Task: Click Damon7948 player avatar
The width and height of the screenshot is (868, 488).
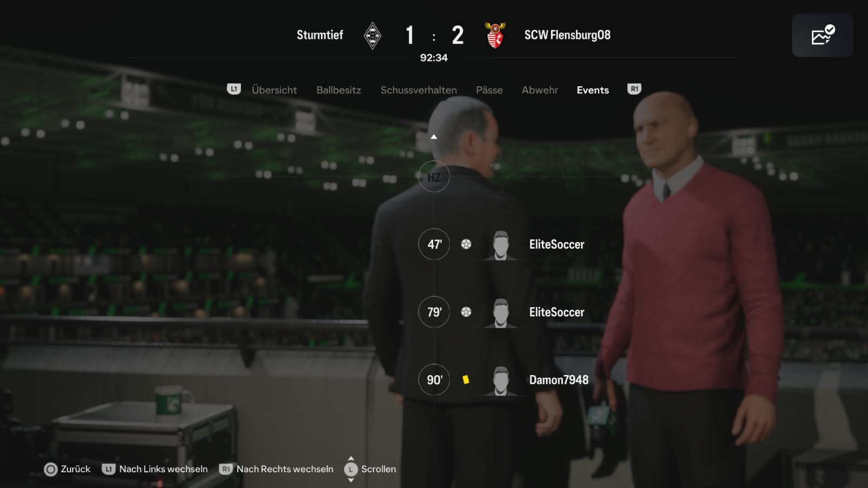Action: (500, 381)
